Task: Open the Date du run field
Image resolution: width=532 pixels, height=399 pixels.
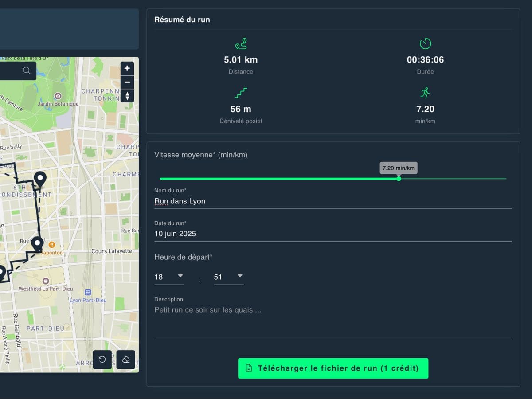Action: click(333, 234)
